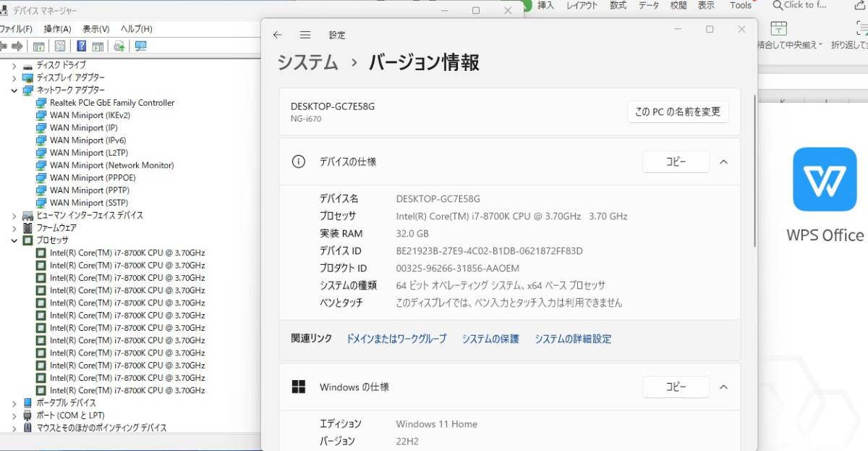Click the Settings window vertical scrollbar
The width and height of the screenshot is (868, 451).
[754, 170]
